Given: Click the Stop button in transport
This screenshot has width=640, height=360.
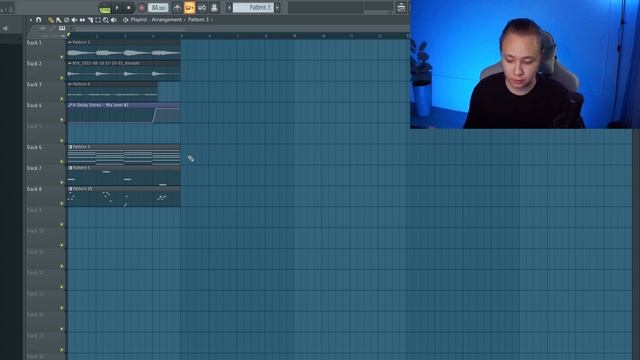Looking at the screenshot, I should (129, 8).
